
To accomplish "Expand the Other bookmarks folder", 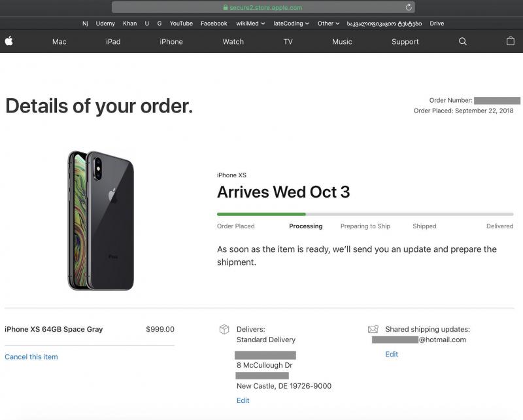I will coord(328,24).
